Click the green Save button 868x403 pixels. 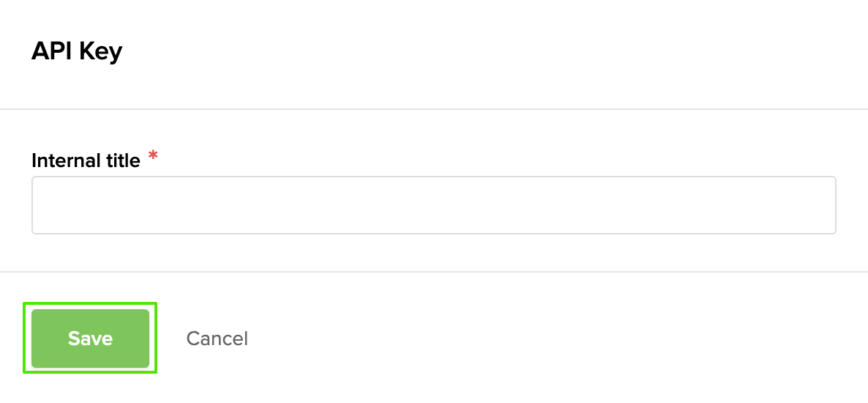click(x=90, y=338)
